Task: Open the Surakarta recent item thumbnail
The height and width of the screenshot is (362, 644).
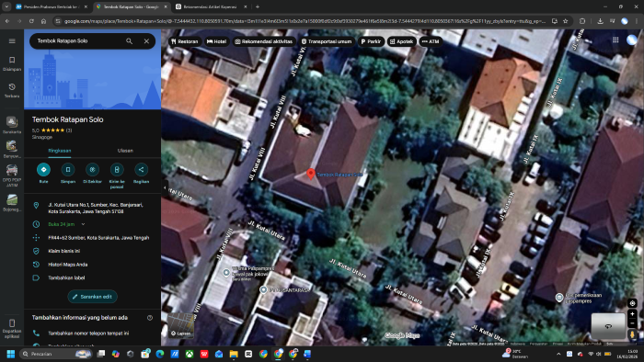Action: point(11,122)
